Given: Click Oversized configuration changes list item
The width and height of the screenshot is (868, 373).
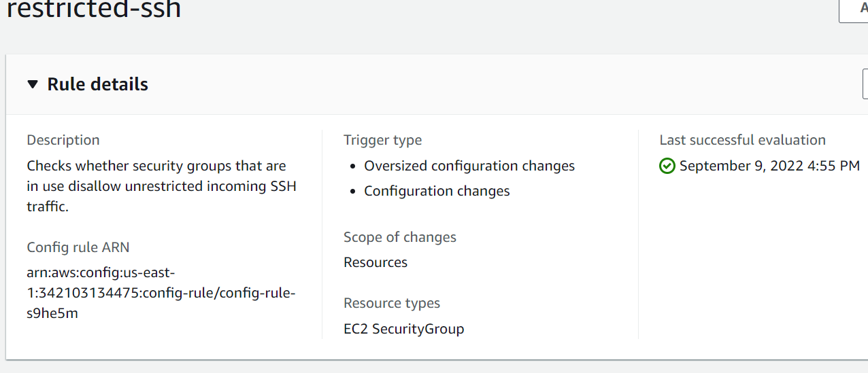Looking at the screenshot, I should click(469, 166).
